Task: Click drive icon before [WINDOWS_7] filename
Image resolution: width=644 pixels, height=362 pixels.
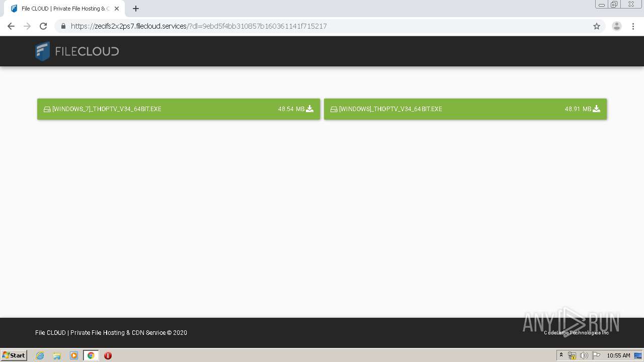Action: [x=47, y=109]
